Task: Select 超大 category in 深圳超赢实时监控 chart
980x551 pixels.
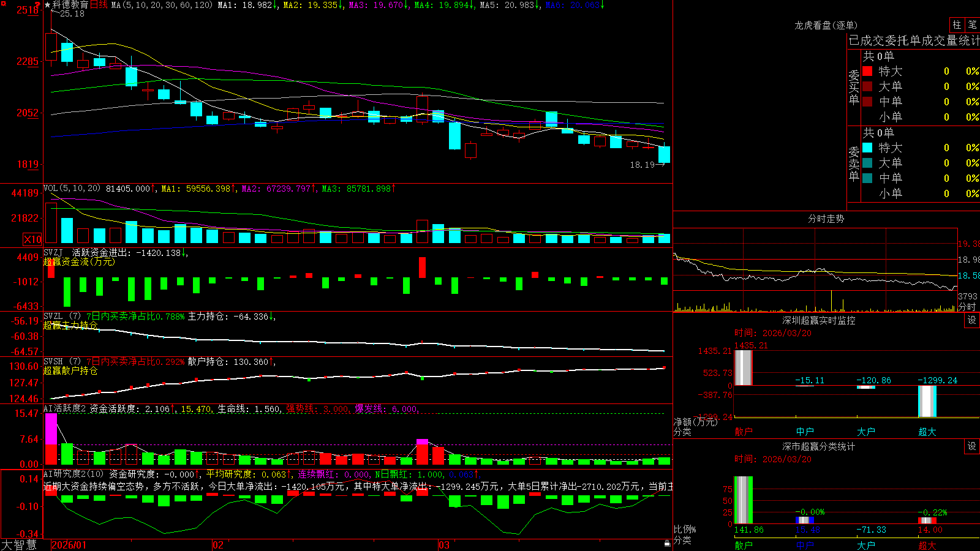Action: (927, 432)
